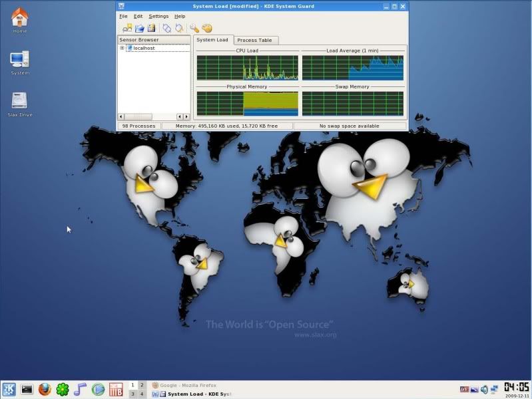Open the Help menu
The image size is (532, 399).
[x=180, y=16]
